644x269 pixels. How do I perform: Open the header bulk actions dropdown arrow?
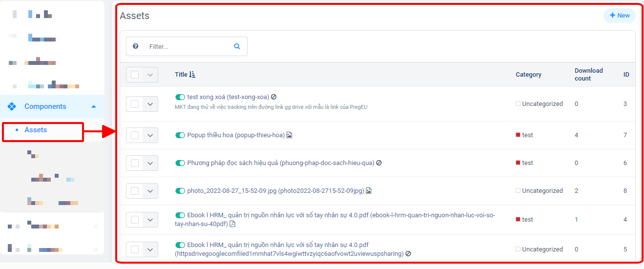[150, 75]
